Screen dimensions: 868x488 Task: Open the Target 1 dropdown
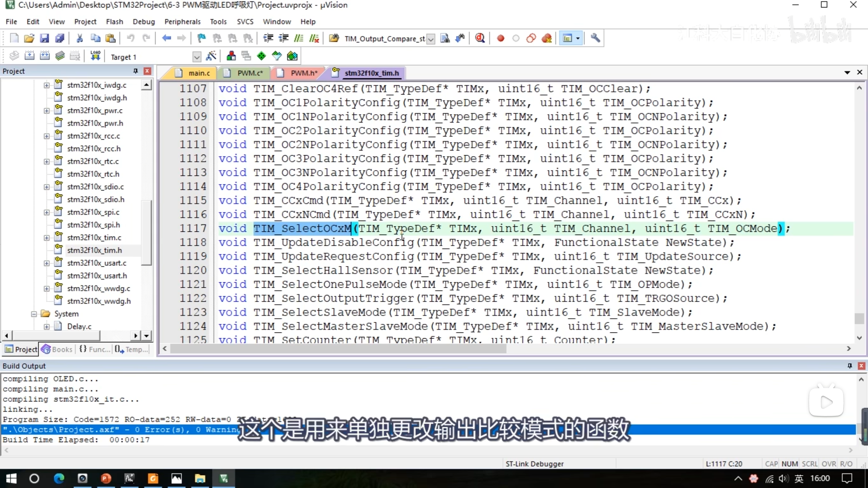click(196, 57)
